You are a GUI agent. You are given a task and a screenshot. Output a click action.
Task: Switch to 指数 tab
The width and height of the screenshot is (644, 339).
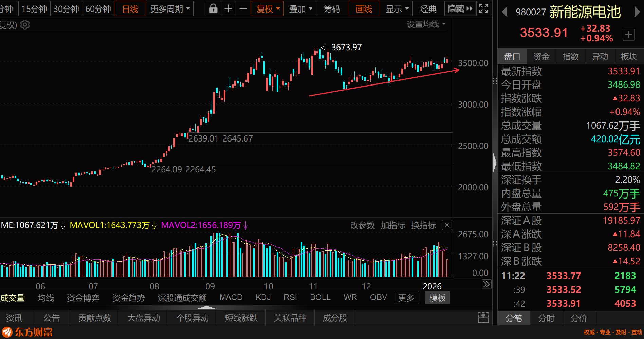[570, 57]
